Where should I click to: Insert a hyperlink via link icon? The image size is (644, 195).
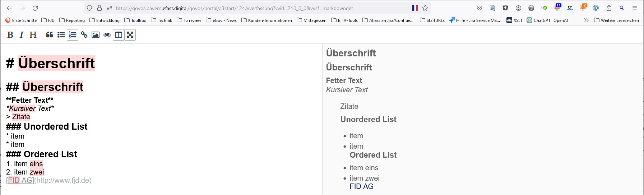84,35
